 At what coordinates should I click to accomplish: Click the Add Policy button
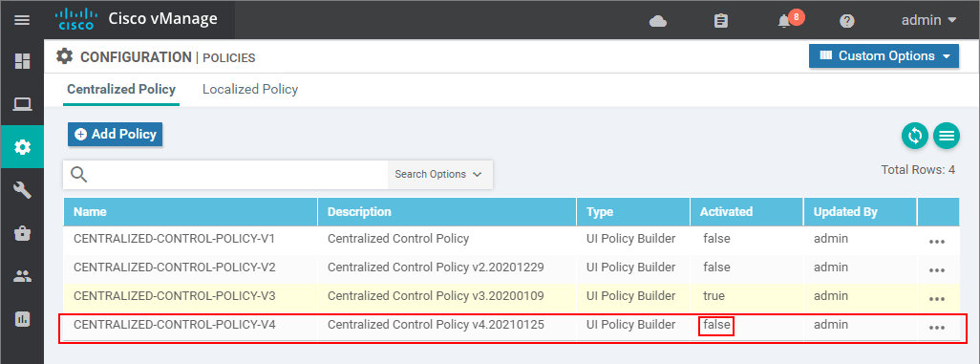coord(115,135)
